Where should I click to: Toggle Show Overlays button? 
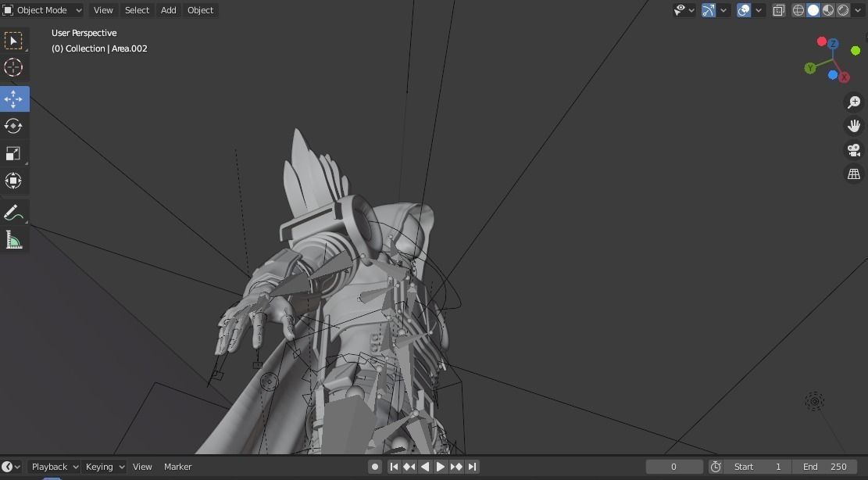coord(744,10)
